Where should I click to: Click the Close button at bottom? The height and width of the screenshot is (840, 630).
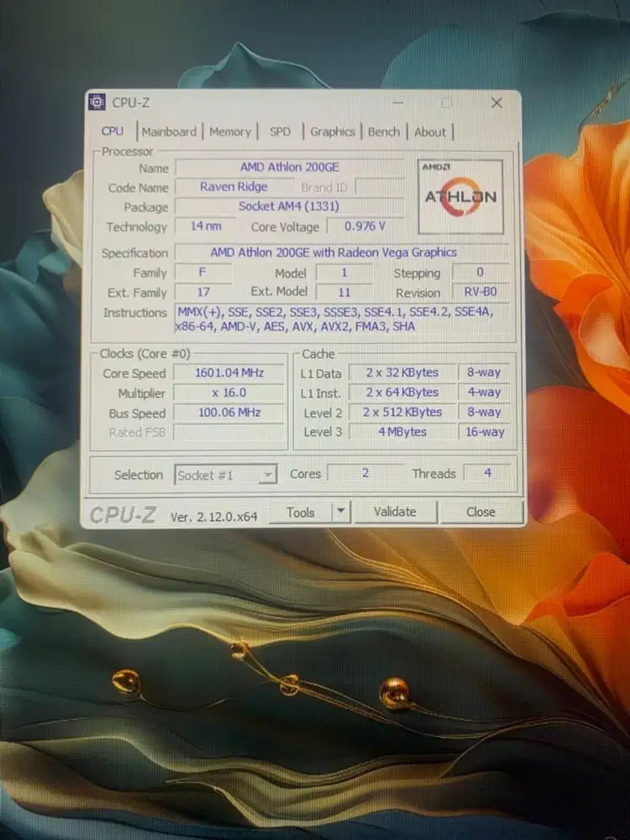click(480, 512)
